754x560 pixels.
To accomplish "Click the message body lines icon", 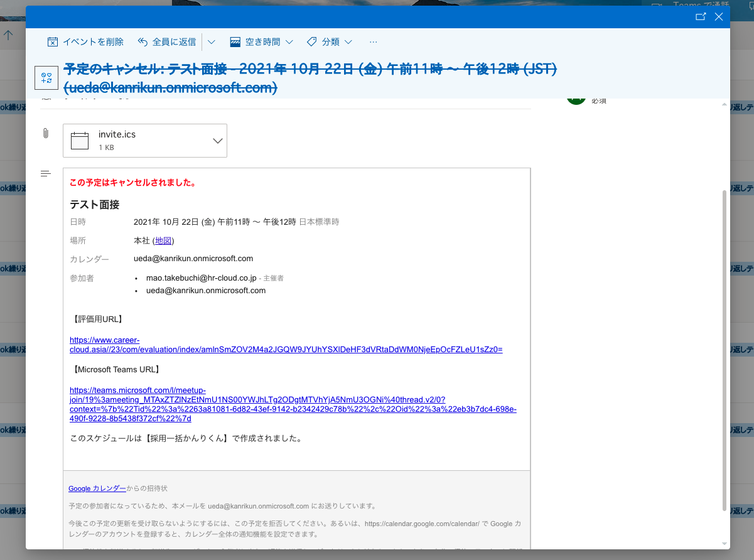I will [45, 173].
